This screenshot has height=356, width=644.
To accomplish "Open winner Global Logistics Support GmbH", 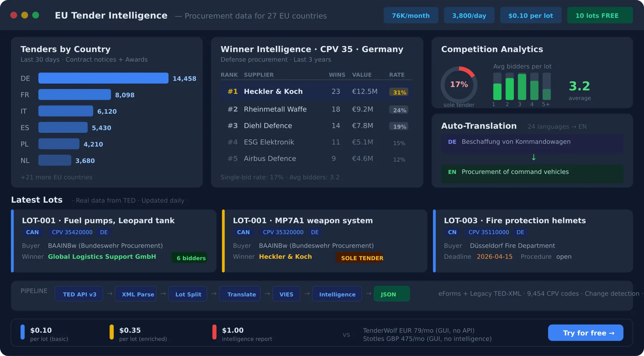I will point(102,257).
